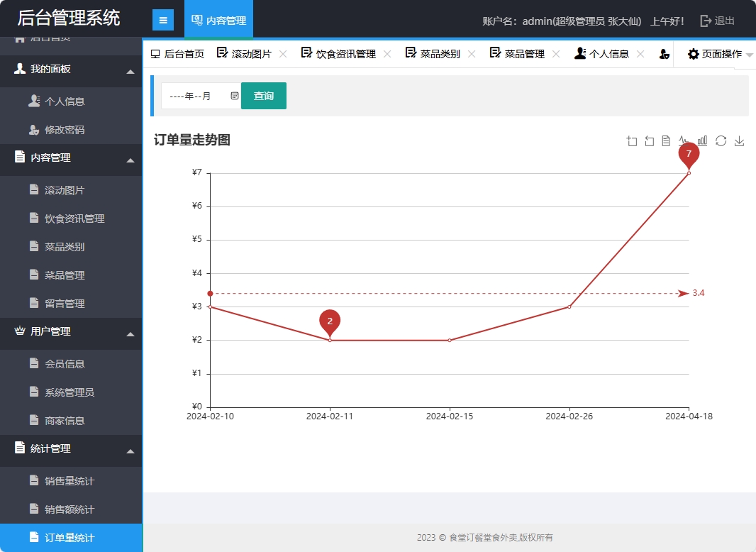Click 退出 to log out

[x=717, y=21]
